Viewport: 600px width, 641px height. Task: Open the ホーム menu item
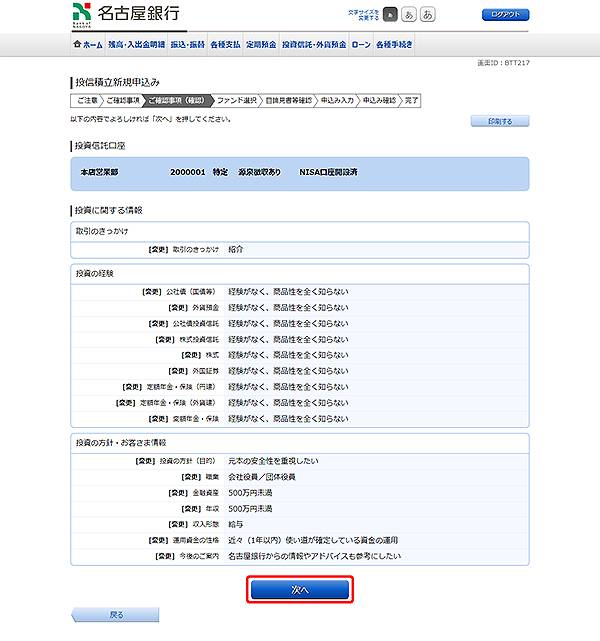[x=88, y=45]
